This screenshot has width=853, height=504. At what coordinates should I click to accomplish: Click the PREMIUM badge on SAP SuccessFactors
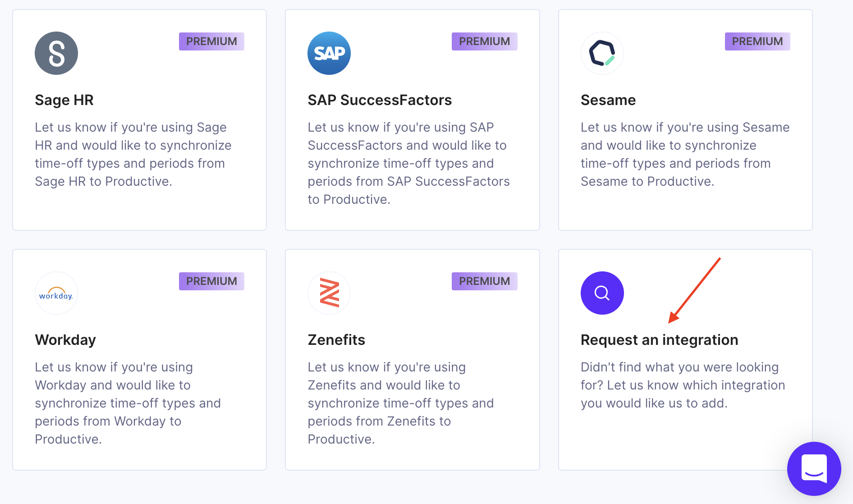coord(485,41)
